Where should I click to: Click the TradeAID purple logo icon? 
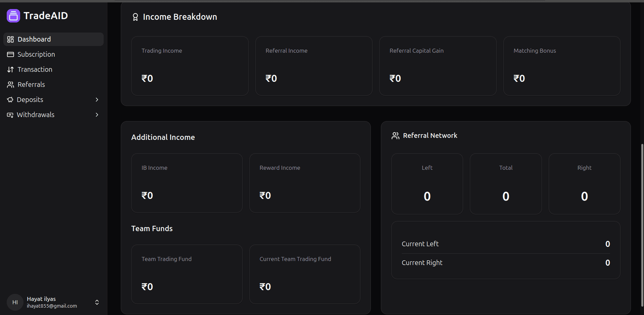pyautogui.click(x=13, y=16)
